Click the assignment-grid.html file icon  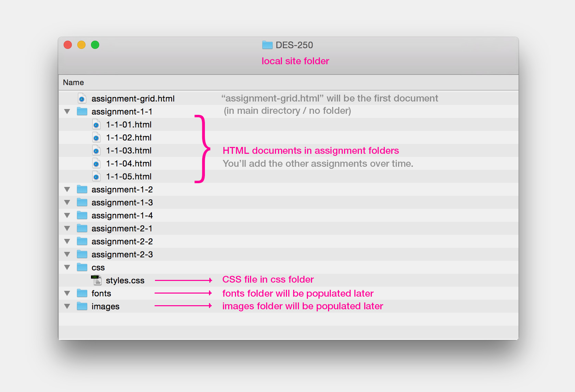pos(82,98)
